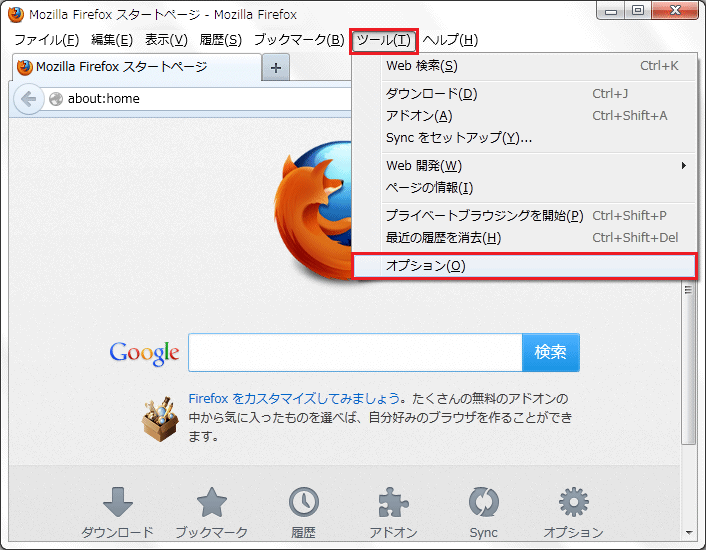Select the Mozilla Firefox スタートページ tab
This screenshot has height=550, width=706.
[135, 67]
